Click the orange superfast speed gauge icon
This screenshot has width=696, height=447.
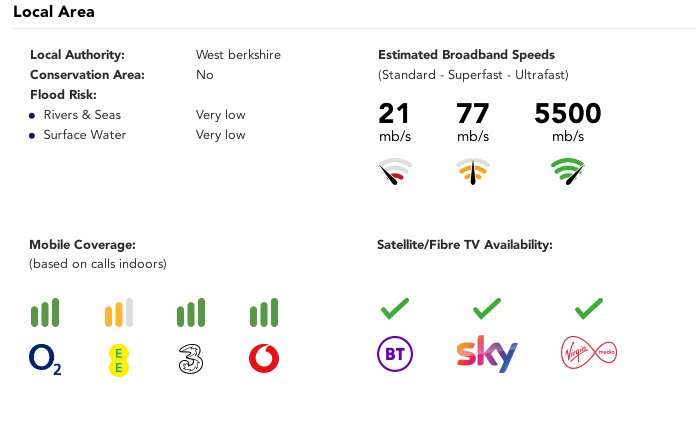pos(473,171)
